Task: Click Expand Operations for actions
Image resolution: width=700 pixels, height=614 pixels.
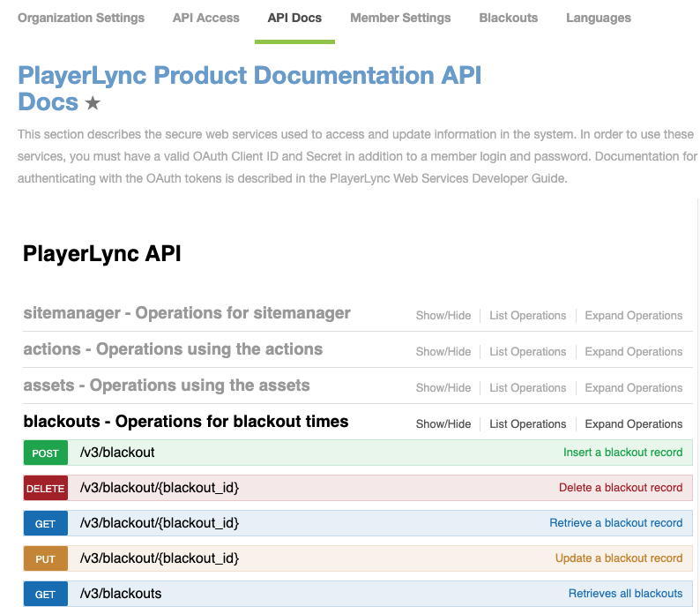Action: tap(634, 352)
